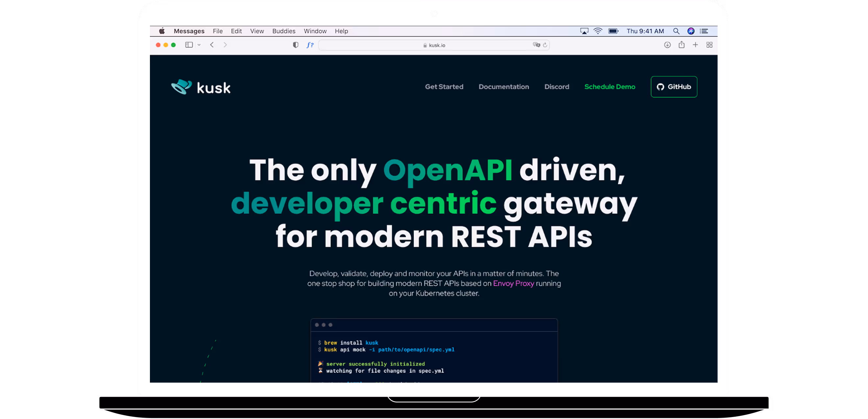Open Spotlight search in menu bar

tap(676, 31)
